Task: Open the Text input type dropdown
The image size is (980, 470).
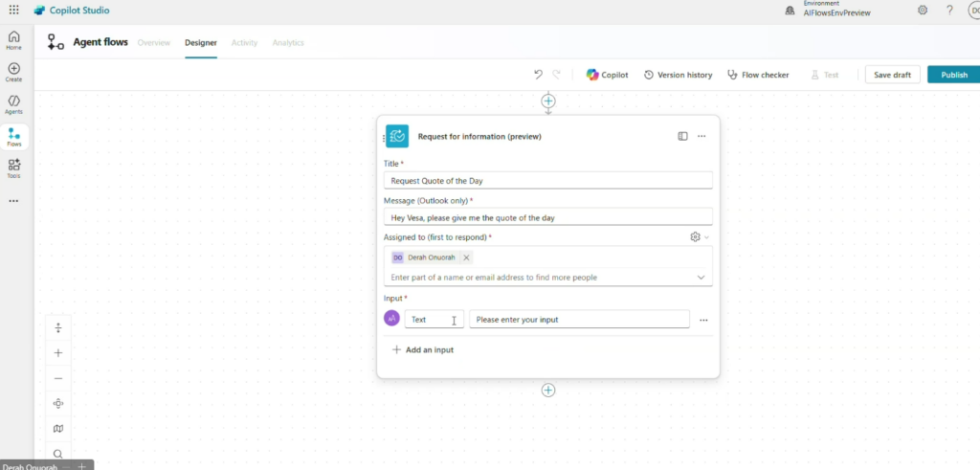Action: coord(434,320)
